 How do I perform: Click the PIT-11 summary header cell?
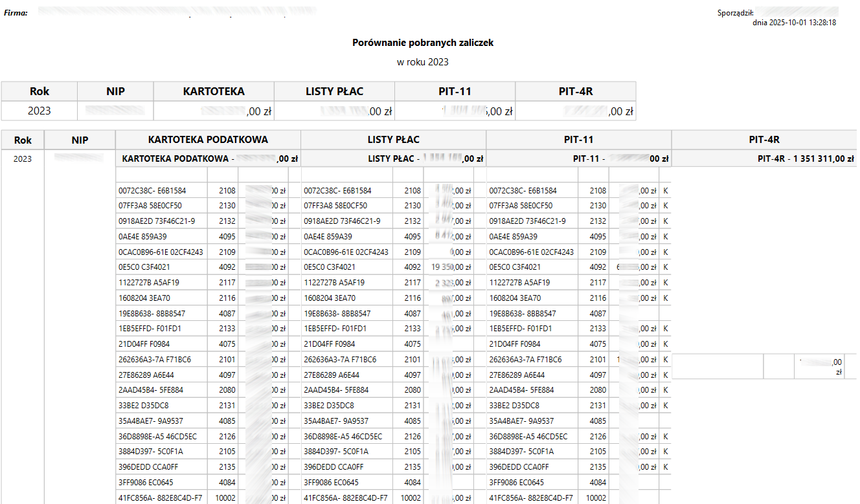coord(455,91)
